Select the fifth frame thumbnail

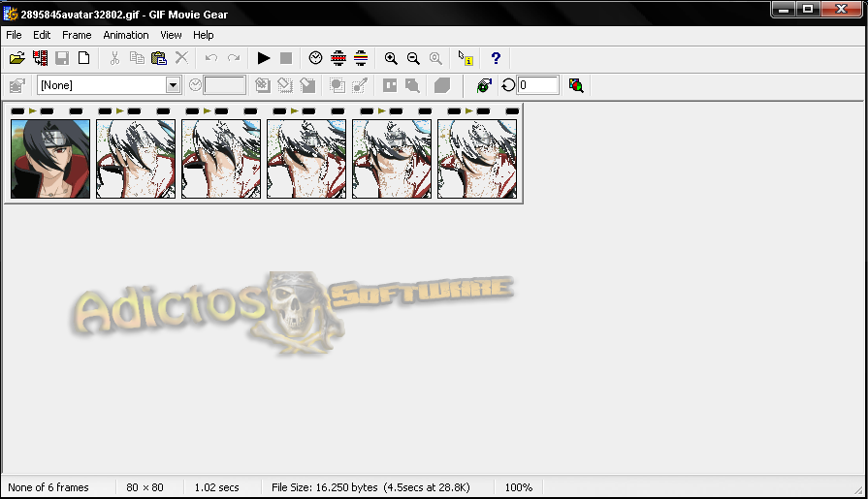pyautogui.click(x=392, y=159)
